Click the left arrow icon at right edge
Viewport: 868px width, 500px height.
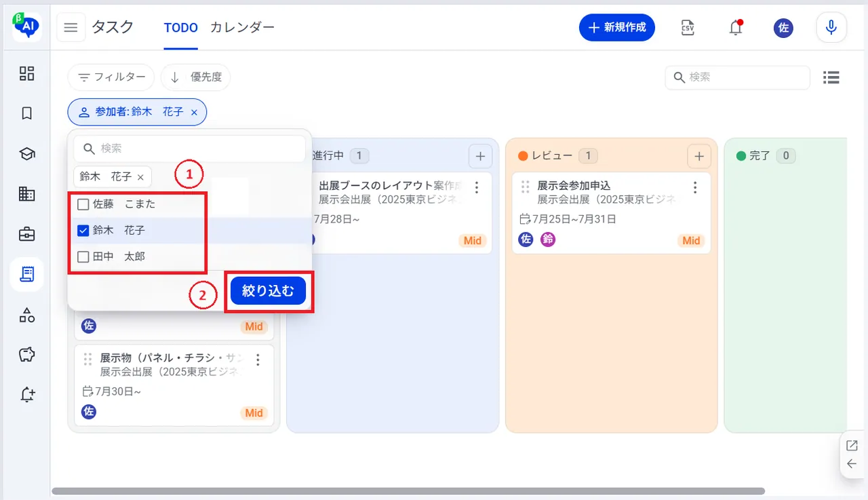coord(852,464)
